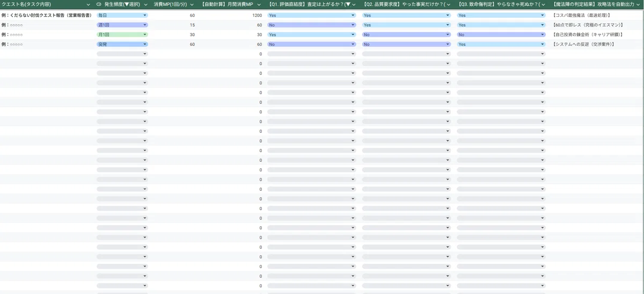The height and width of the screenshot is (294, 644).
Task: Open Q3 Yes chip in the 毎日 row
Action: click(x=501, y=15)
